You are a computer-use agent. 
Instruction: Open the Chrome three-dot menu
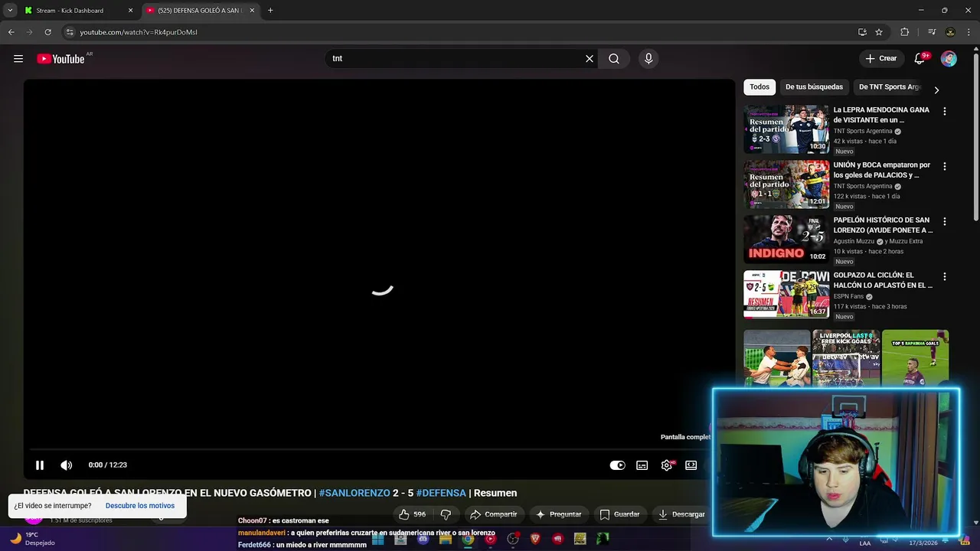[x=969, y=32]
